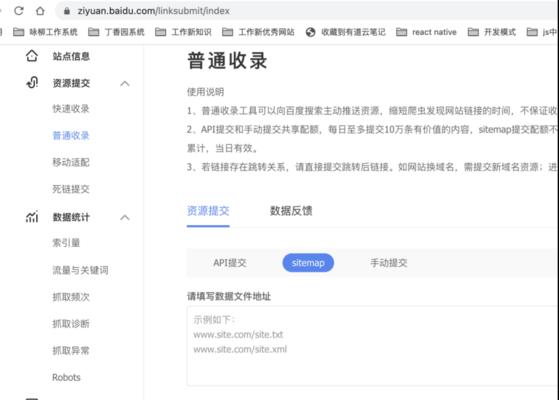Open the 工作系统 bookmark folder
Image resolution: width=559 pixels, height=400 pixels.
tap(45, 32)
